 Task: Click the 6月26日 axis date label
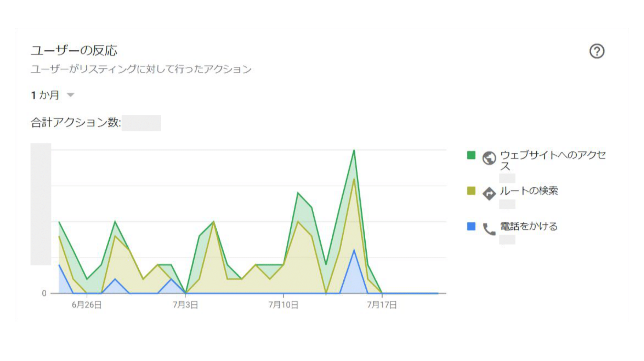click(x=87, y=305)
